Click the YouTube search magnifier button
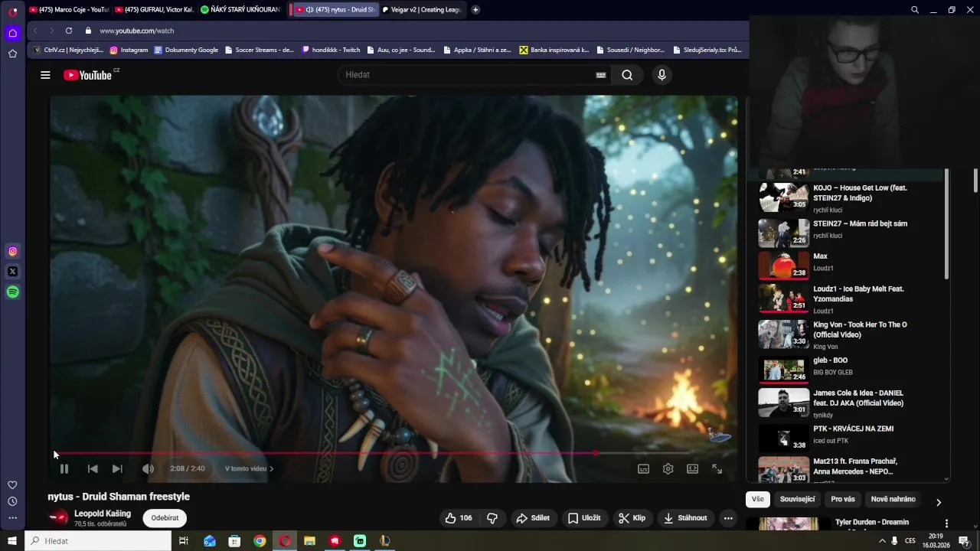The width and height of the screenshot is (980, 551). (627, 75)
